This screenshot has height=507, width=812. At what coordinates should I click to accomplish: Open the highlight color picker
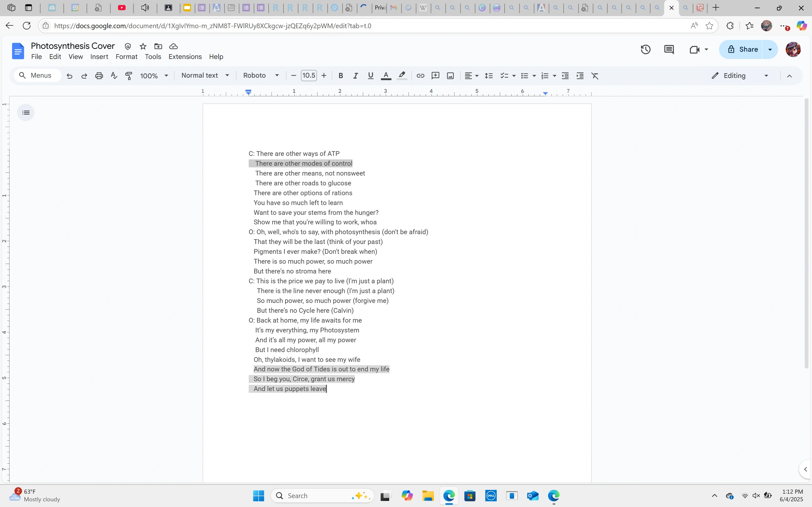pyautogui.click(x=402, y=76)
